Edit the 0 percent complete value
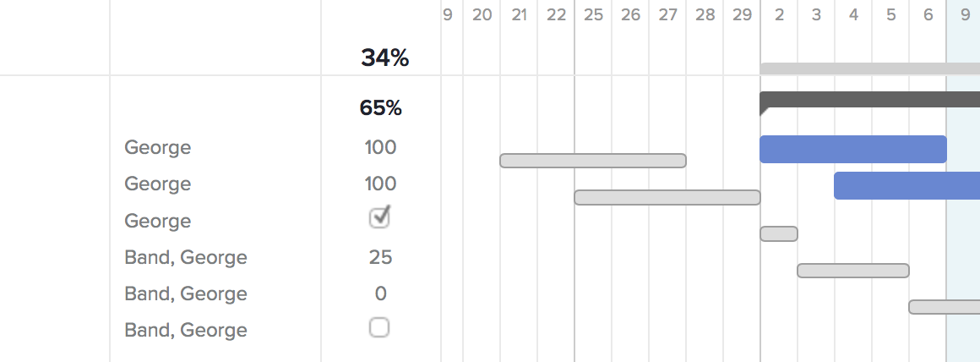Viewport: 980px width, 362px height. [380, 293]
